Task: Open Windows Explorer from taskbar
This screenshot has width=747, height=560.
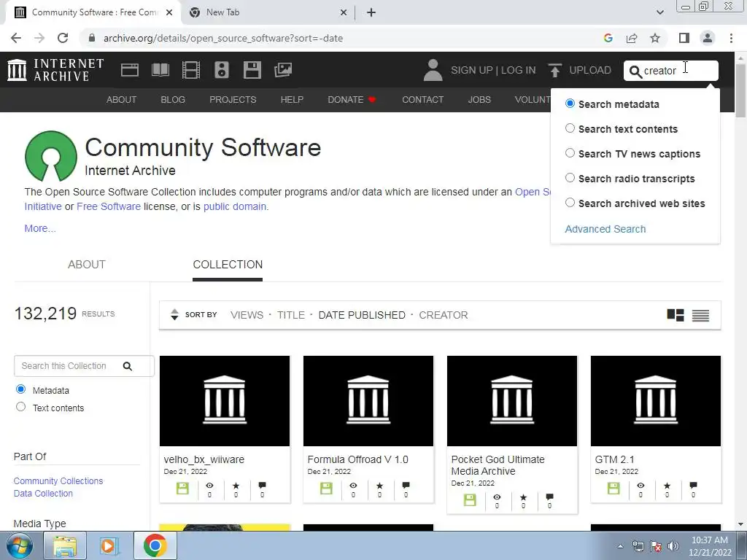Action: click(x=65, y=545)
